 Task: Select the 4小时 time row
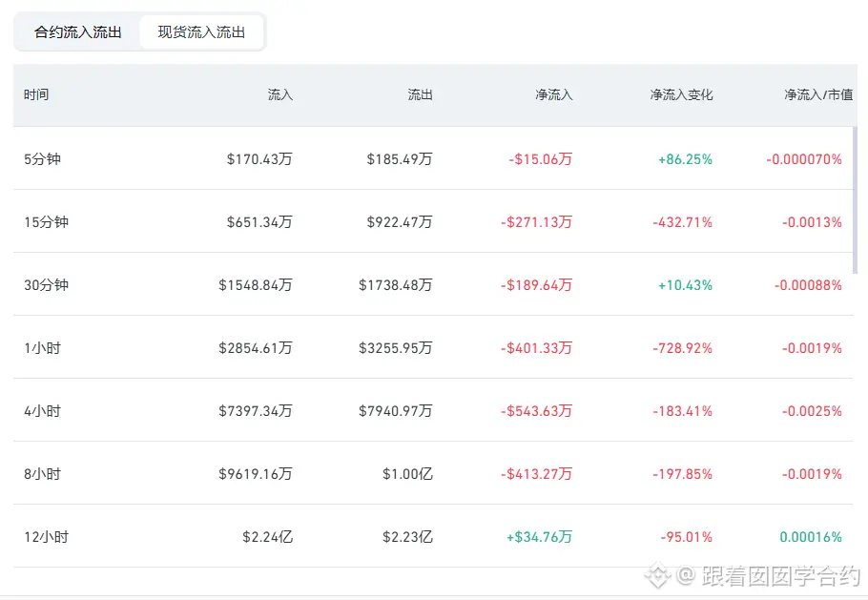coord(433,411)
